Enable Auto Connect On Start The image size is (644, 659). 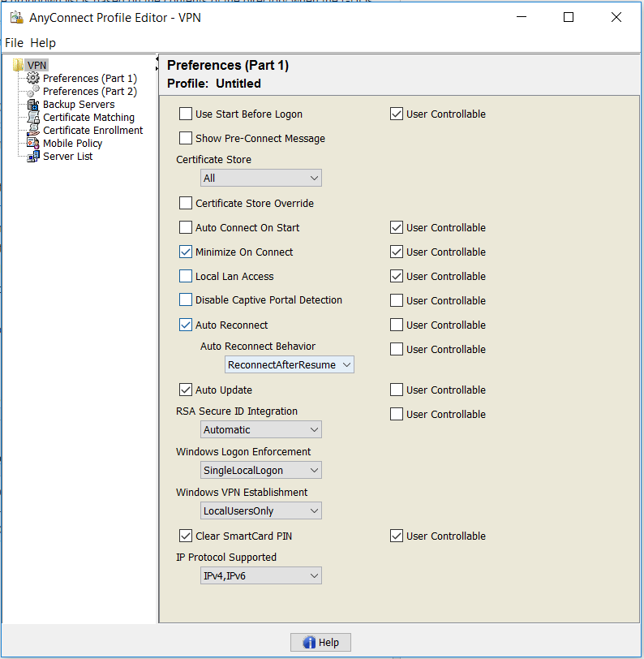pos(186,227)
